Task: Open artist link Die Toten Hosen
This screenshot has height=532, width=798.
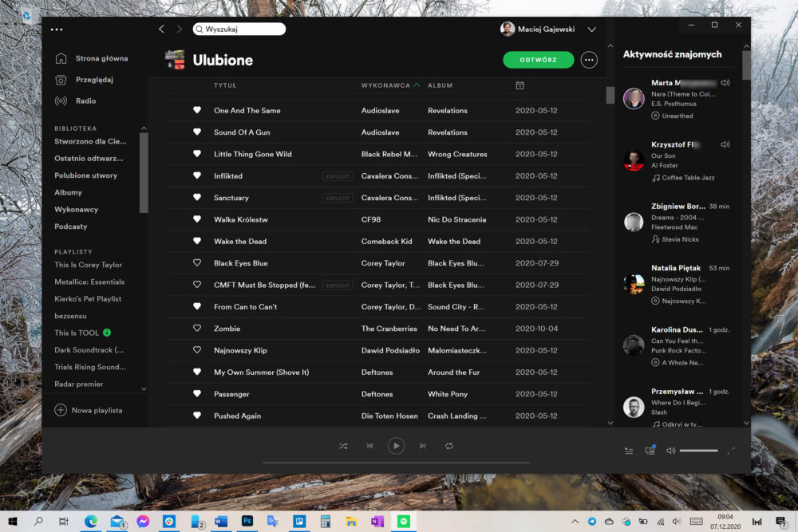Action: tap(389, 416)
